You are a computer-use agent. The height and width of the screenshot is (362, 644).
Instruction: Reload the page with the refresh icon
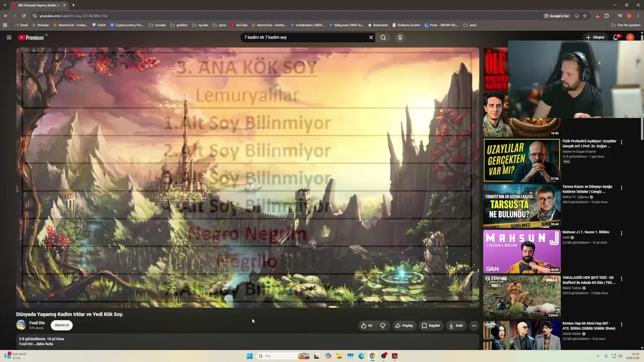coord(24,16)
